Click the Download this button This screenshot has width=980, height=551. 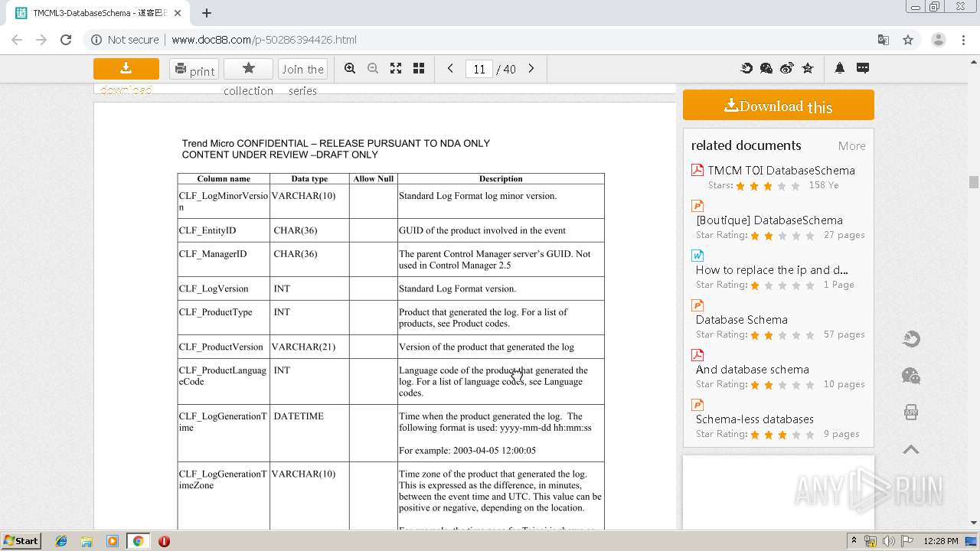778,106
